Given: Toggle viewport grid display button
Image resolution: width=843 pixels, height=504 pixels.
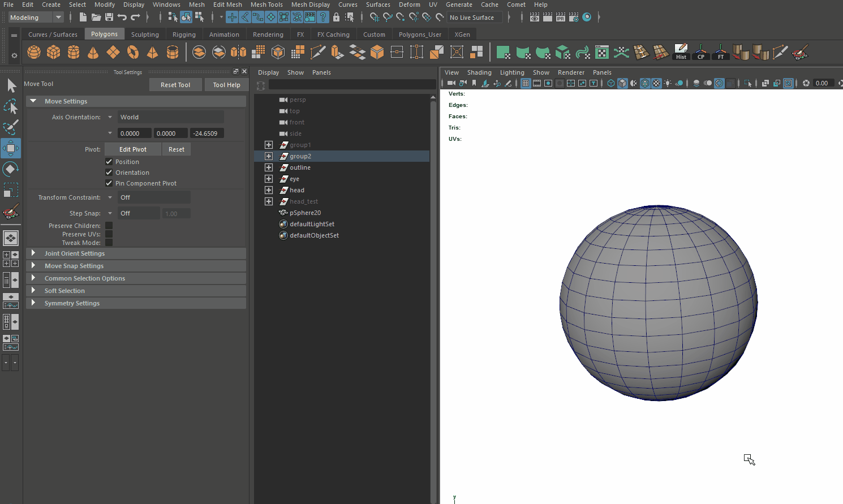Looking at the screenshot, I should point(526,83).
